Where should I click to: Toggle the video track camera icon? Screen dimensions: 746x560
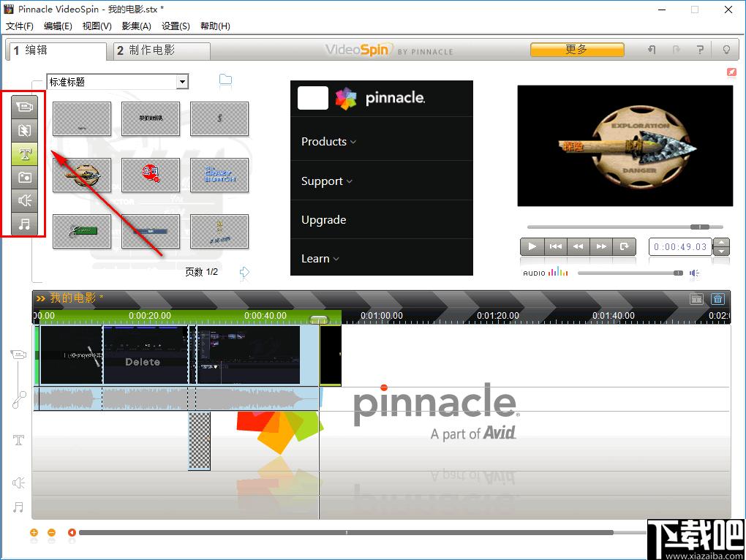pyautogui.click(x=18, y=355)
